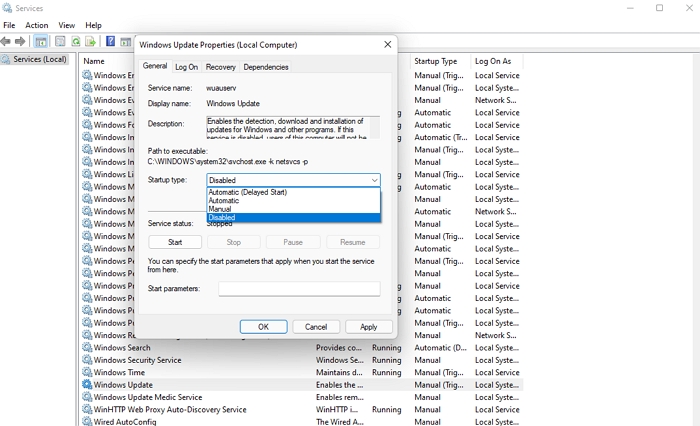
Task: Refresh the services list from the toolbar
Action: click(x=76, y=42)
